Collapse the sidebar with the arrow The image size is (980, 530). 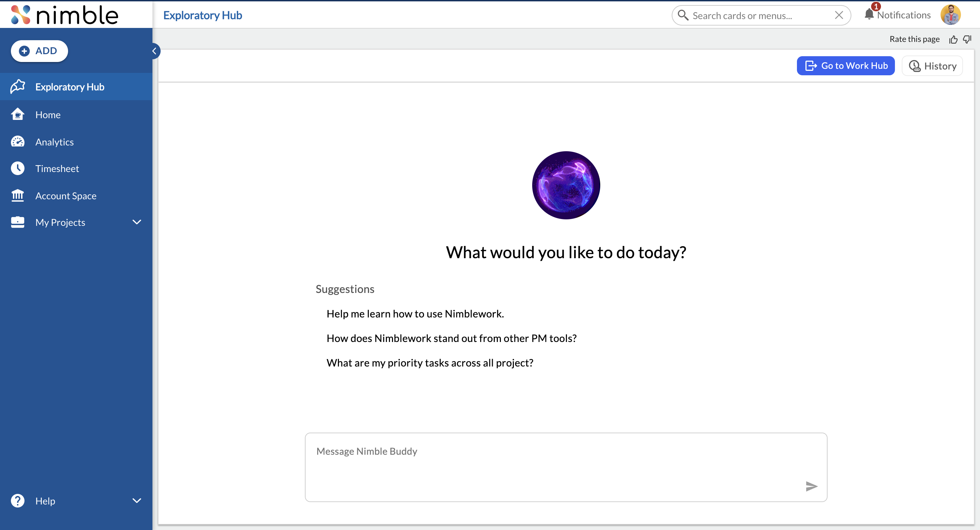[x=154, y=51]
